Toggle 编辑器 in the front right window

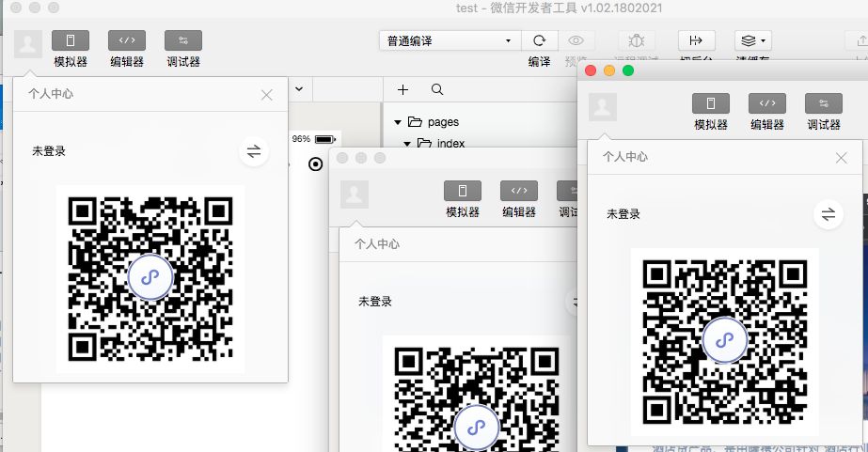(x=767, y=103)
